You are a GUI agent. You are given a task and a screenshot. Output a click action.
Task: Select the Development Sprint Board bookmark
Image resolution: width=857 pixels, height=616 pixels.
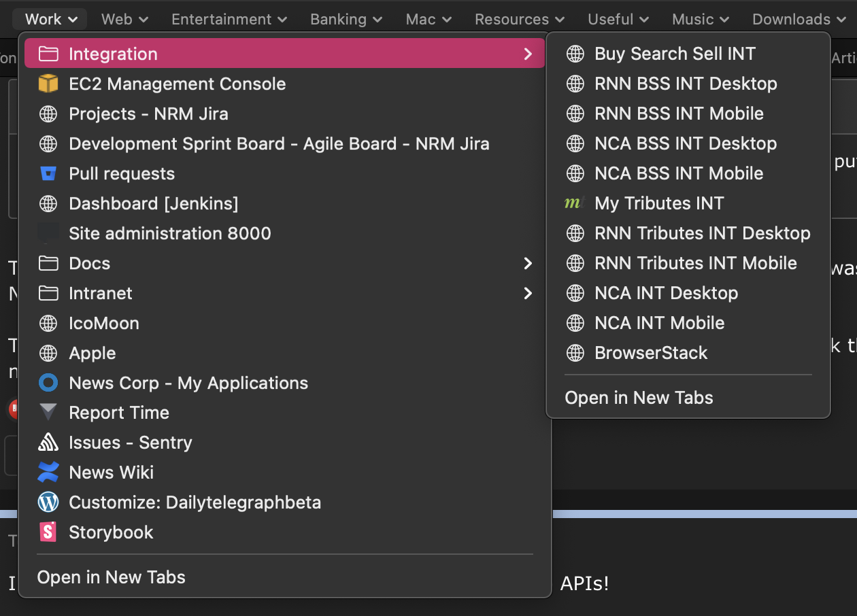tap(279, 143)
